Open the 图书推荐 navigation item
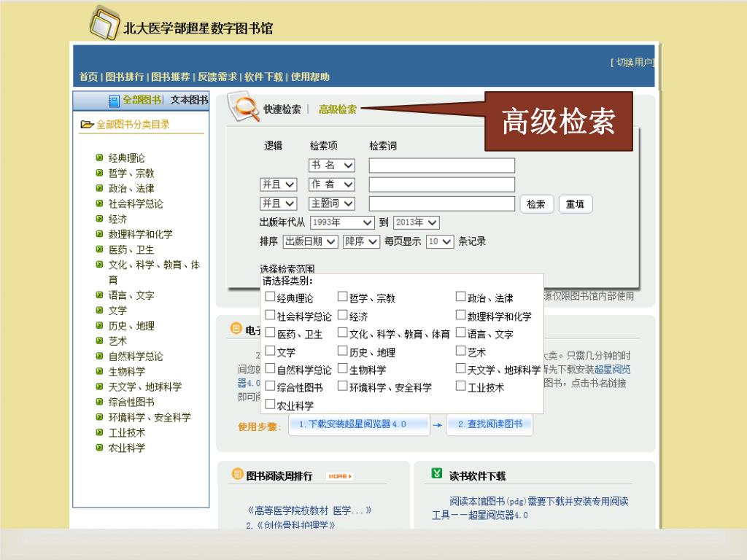The width and height of the screenshot is (747, 560). click(171, 77)
